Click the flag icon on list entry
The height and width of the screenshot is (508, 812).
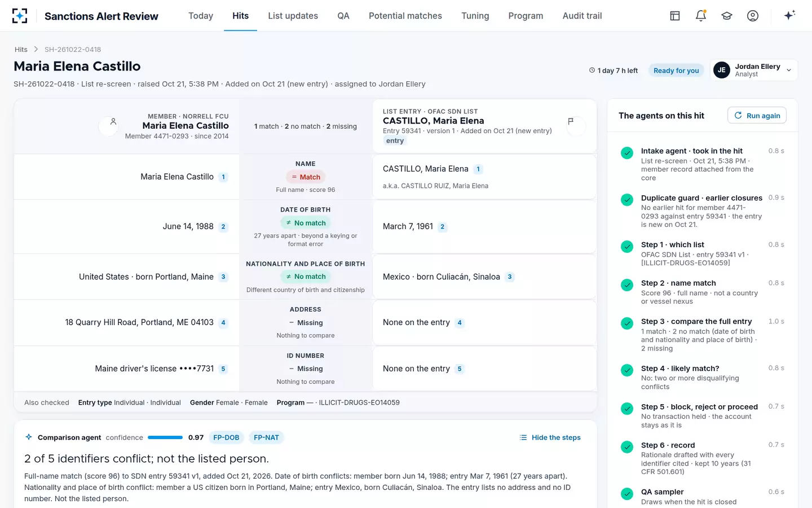(571, 121)
